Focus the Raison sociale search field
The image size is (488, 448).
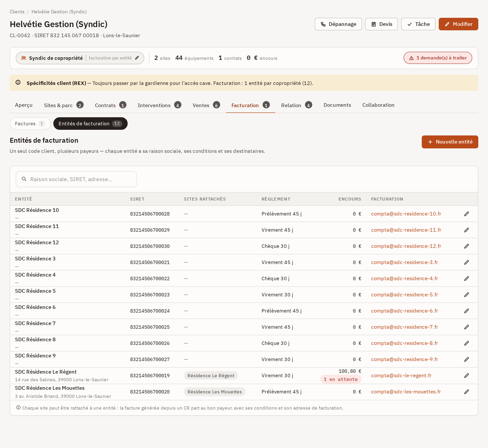point(76,179)
